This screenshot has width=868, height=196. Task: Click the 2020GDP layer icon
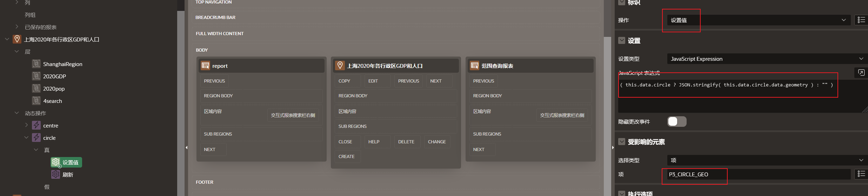(x=36, y=76)
